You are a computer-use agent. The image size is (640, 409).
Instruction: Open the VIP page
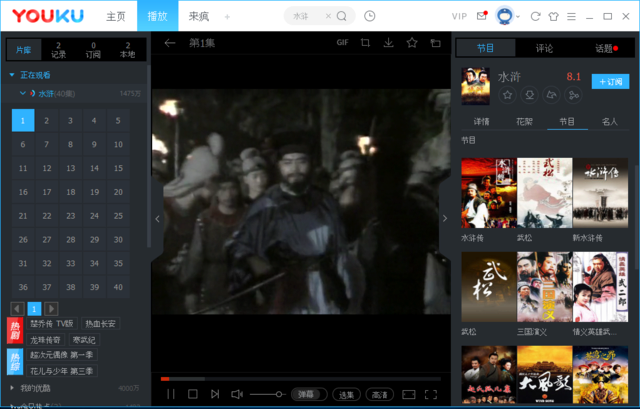[459, 16]
